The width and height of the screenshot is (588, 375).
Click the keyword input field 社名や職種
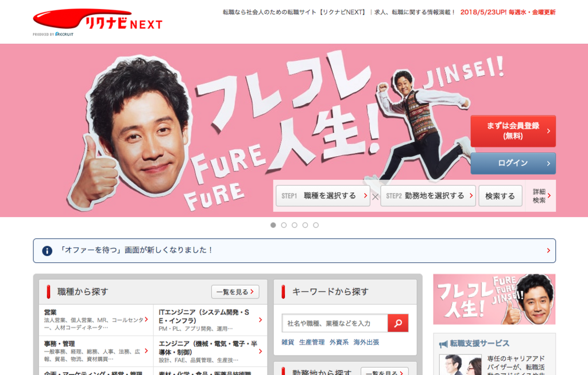tap(335, 323)
